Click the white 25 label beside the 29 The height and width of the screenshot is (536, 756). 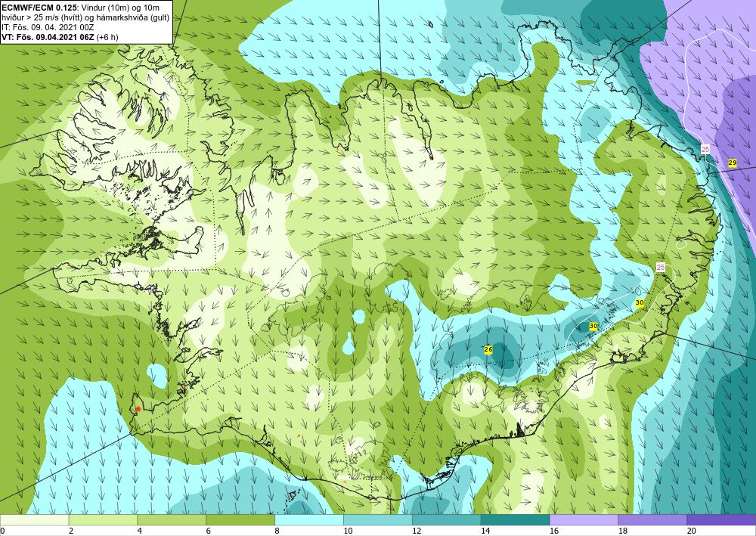pyautogui.click(x=705, y=150)
